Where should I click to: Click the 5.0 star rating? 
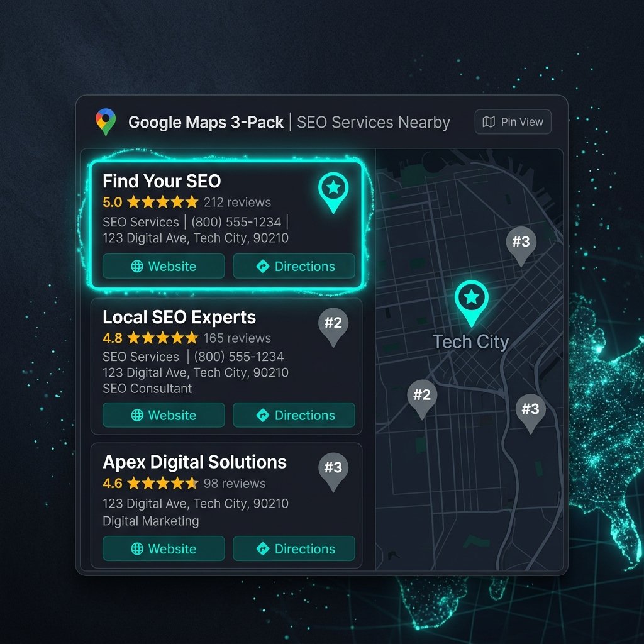150,202
